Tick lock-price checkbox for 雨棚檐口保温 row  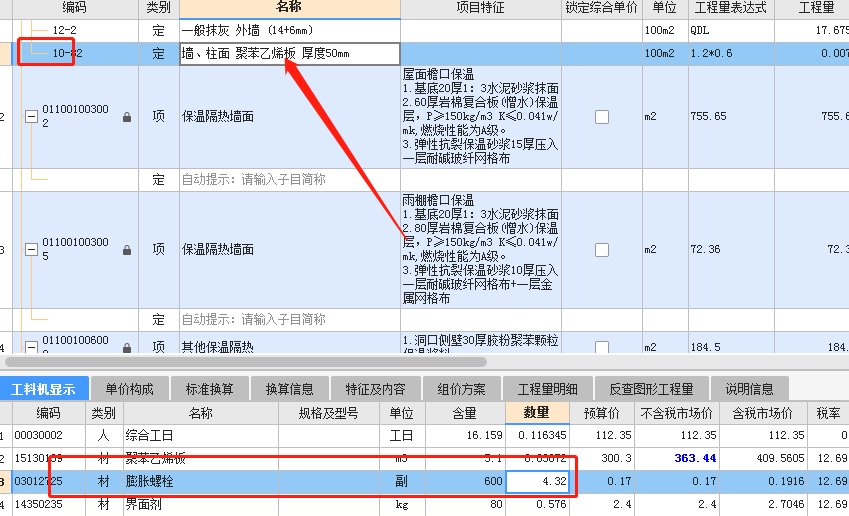click(x=602, y=250)
